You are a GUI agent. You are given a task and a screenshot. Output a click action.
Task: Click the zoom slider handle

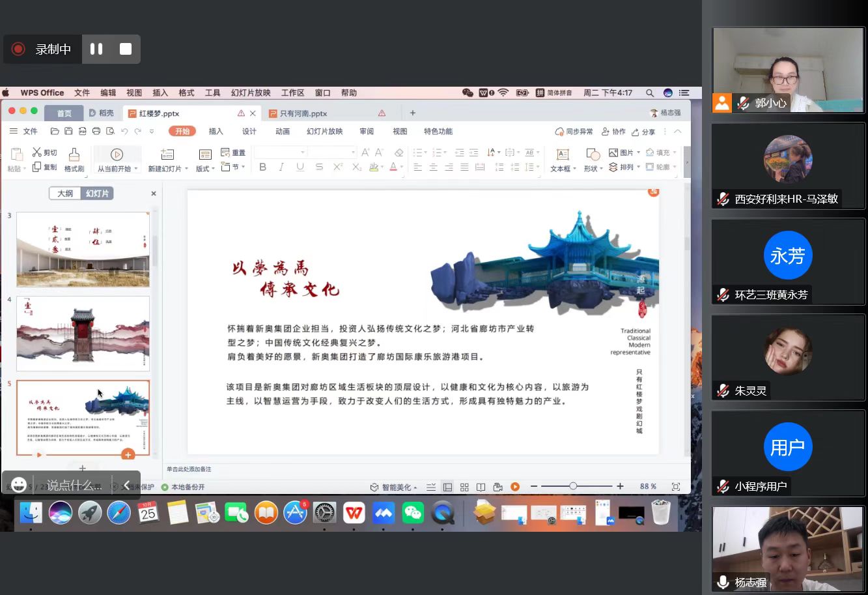[x=573, y=486]
